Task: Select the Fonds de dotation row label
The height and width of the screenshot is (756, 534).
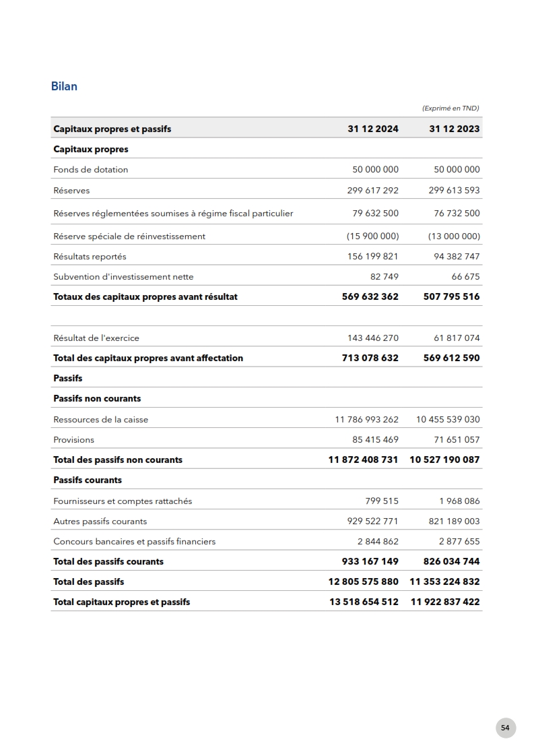Action: click(x=90, y=170)
